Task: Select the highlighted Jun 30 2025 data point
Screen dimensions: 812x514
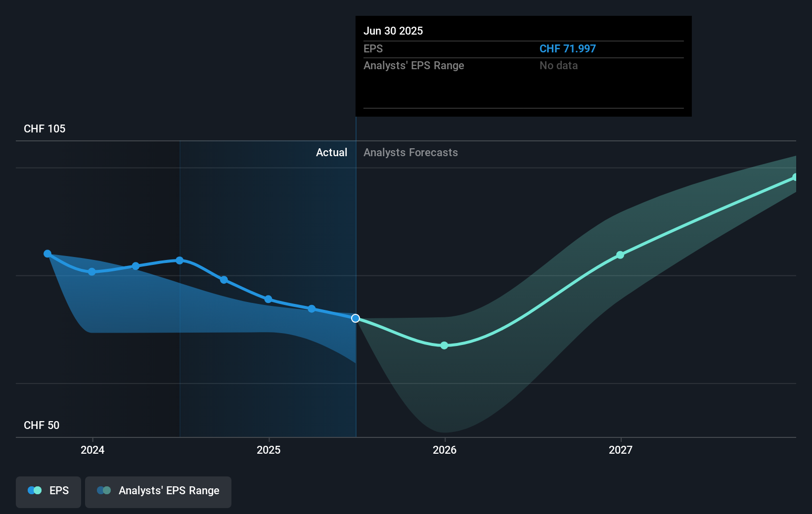Action: (x=355, y=318)
